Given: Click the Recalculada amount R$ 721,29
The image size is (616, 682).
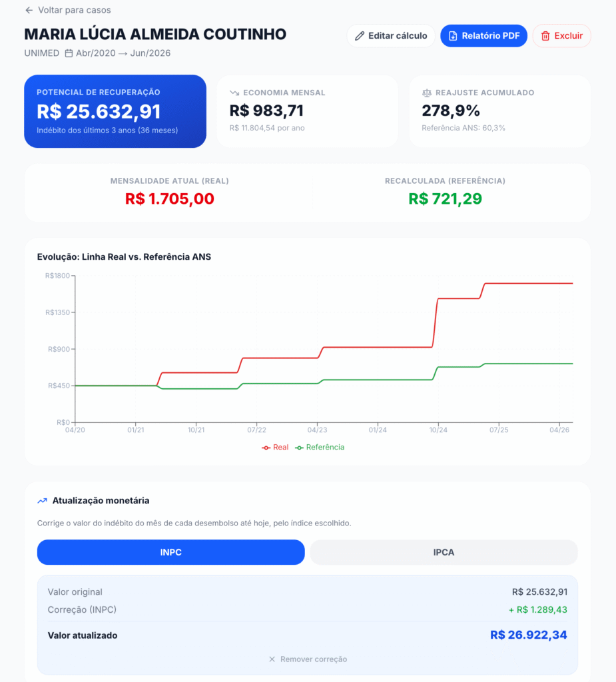Looking at the screenshot, I should coord(445,198).
